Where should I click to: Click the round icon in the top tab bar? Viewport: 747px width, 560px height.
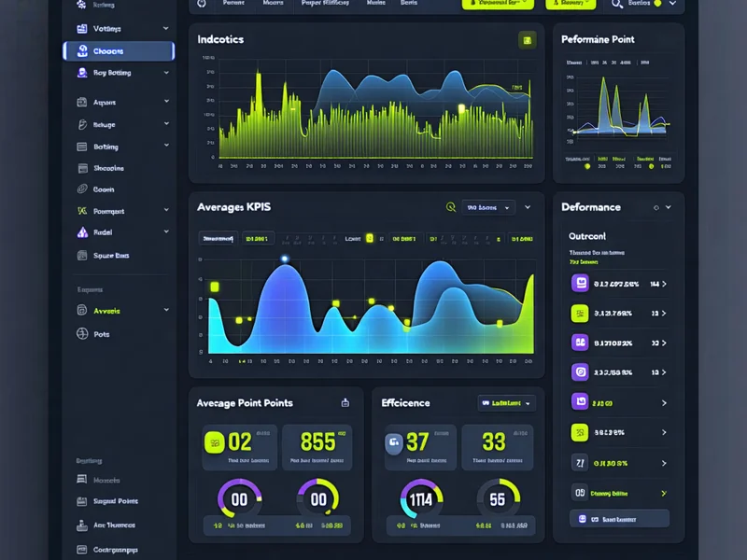(202, 4)
